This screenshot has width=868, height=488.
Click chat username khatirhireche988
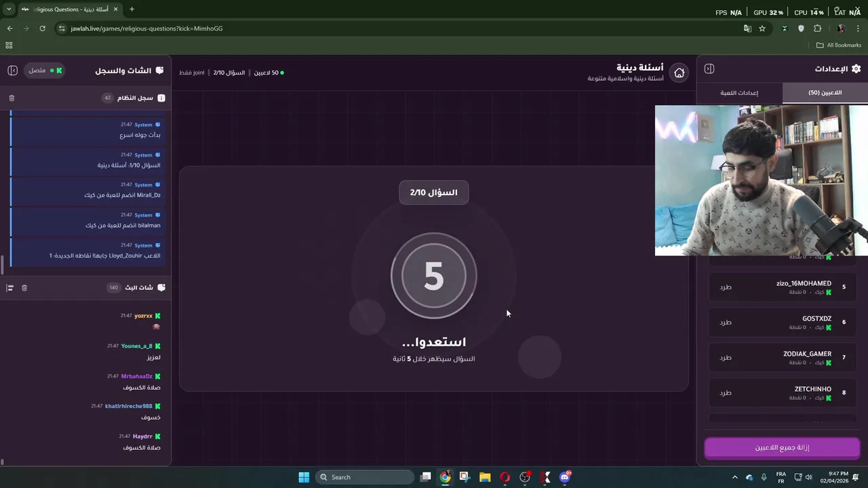[x=129, y=407]
